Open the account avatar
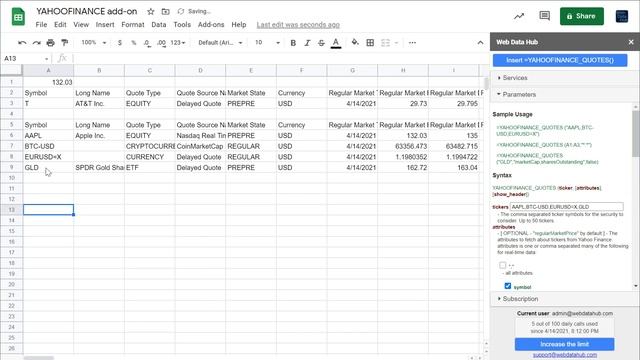 pos(622,16)
